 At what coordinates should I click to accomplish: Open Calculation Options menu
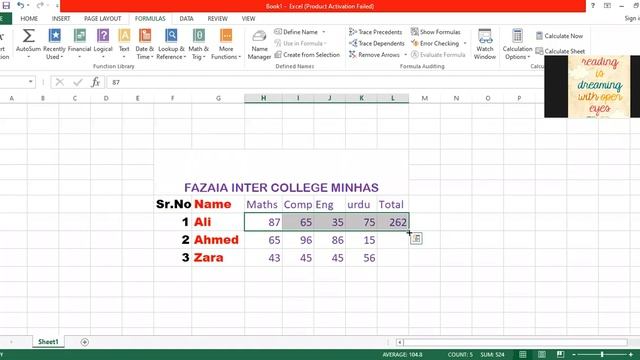pos(517,44)
